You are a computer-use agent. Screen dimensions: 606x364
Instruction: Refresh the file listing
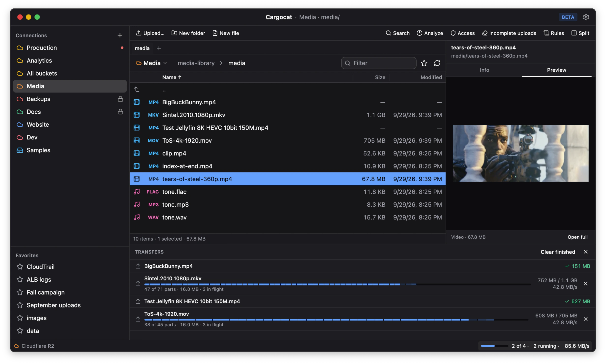437,63
